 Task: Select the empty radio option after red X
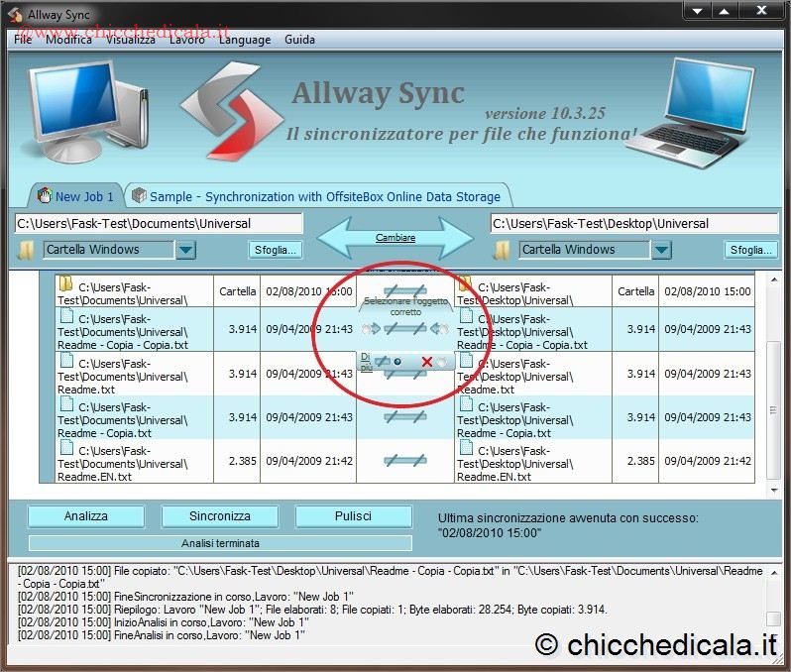(442, 362)
